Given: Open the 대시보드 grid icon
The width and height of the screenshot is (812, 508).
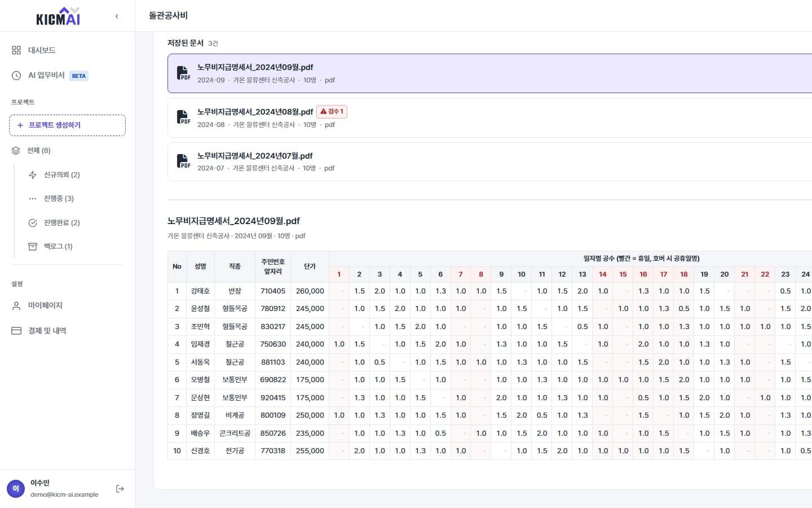Looking at the screenshot, I should 16,50.
